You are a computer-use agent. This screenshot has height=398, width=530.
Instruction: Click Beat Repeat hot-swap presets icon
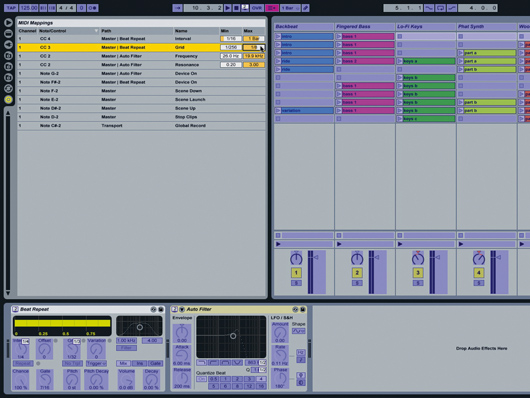153,309
